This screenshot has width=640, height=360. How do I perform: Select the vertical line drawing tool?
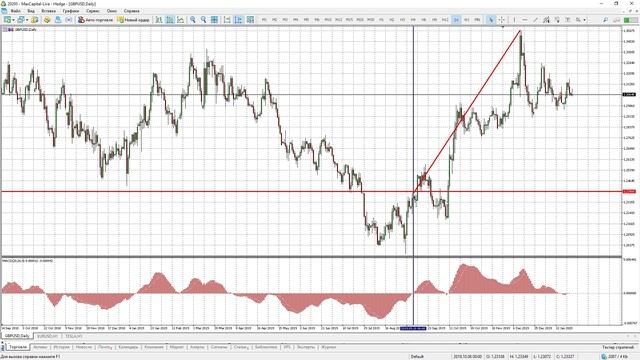(x=514, y=20)
